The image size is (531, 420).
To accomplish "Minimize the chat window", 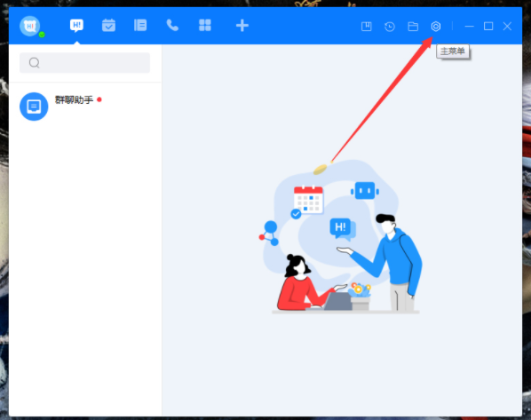I will [x=469, y=27].
